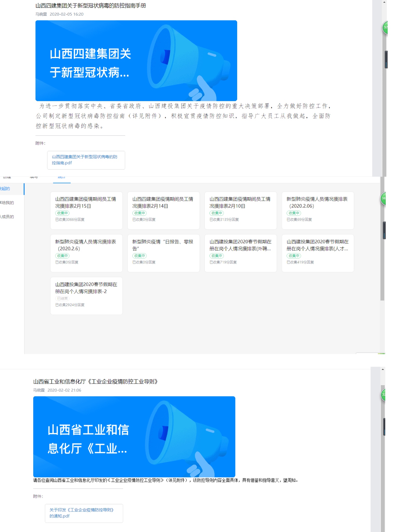Click dark meter widget beside 工业导则 banner
Screen dimensions: 399x532
click(384, 427)
